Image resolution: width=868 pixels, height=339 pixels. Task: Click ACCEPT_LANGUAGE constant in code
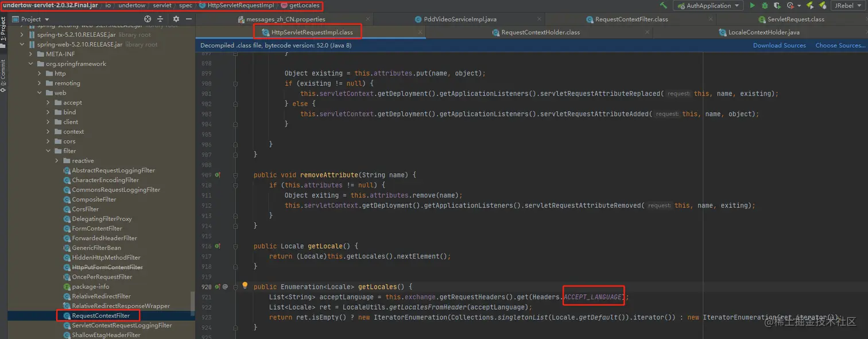pos(592,296)
